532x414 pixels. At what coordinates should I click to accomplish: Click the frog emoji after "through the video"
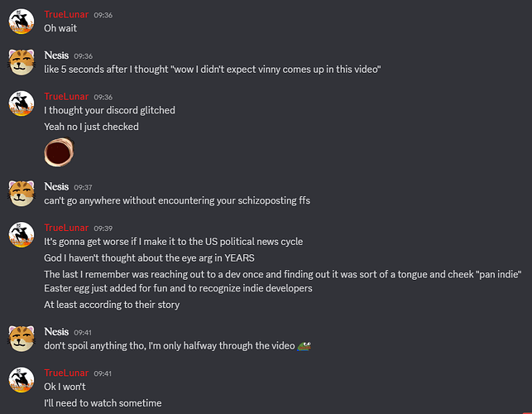304,345
